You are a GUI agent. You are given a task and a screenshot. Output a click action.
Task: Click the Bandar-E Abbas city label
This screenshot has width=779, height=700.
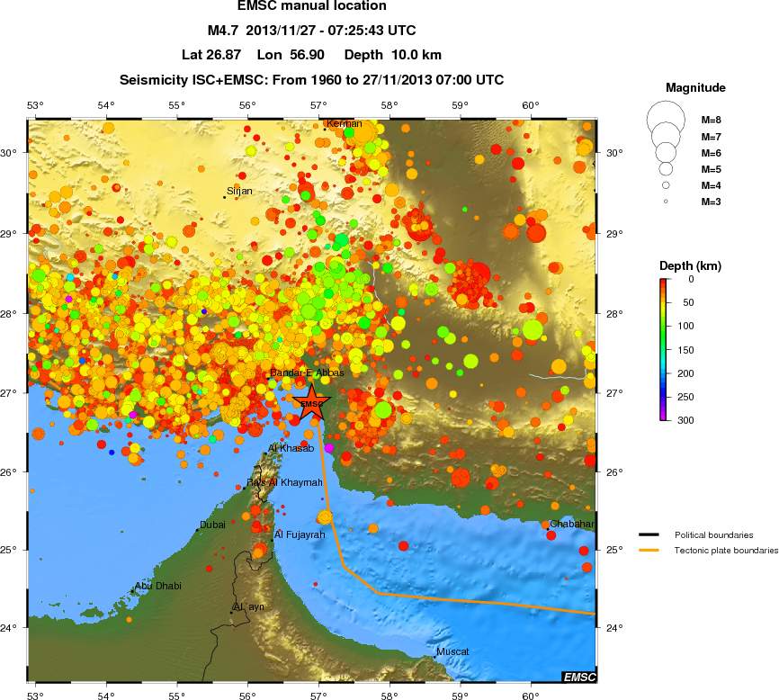pyautogui.click(x=307, y=372)
